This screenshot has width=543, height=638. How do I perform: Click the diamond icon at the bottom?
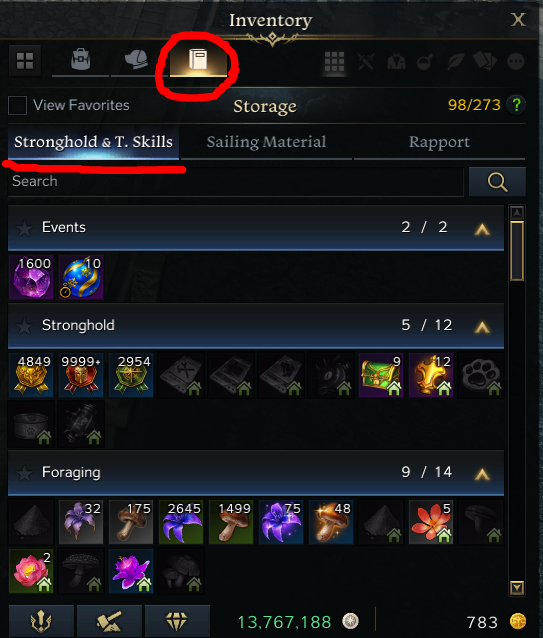[177, 622]
